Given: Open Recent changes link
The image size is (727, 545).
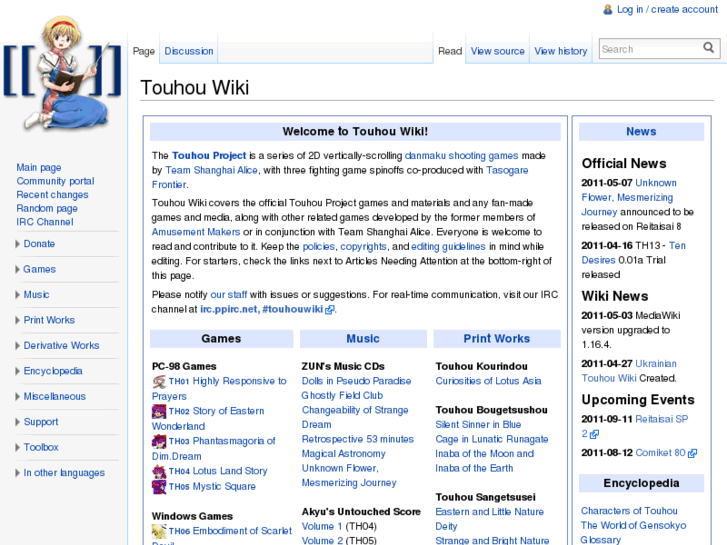Looking at the screenshot, I should [52, 195].
